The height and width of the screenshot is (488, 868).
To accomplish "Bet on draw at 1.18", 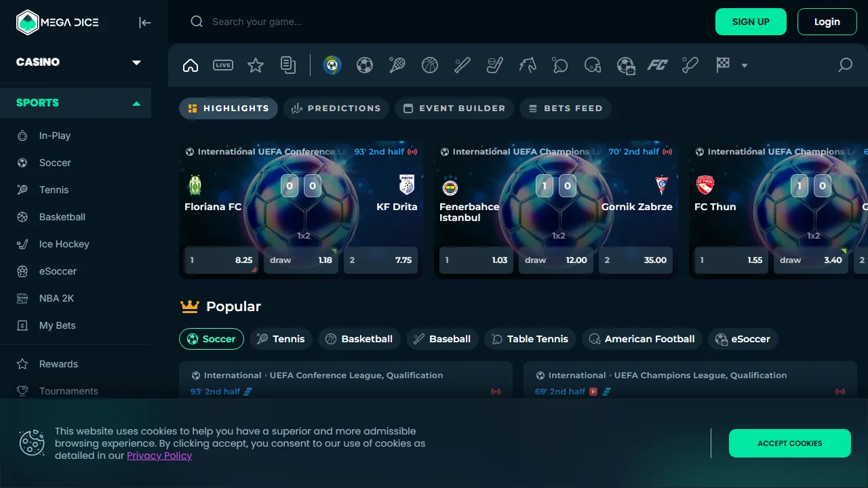I will 301,260.
